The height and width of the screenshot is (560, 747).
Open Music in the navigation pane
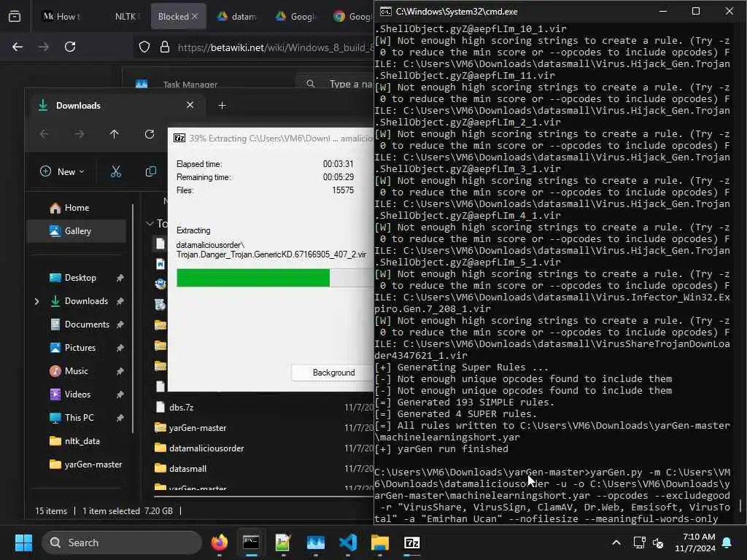76,371
